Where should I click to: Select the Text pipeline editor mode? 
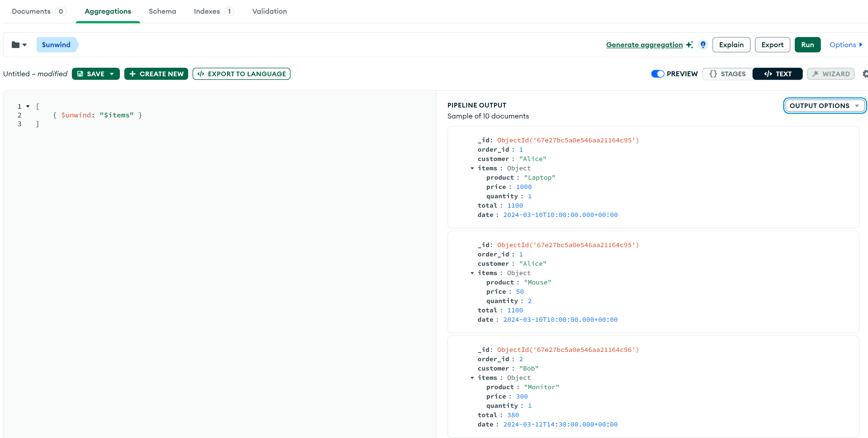click(777, 74)
